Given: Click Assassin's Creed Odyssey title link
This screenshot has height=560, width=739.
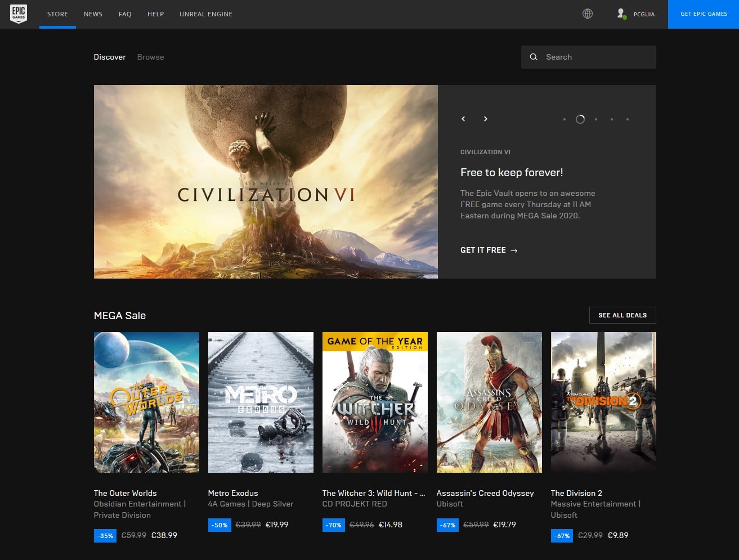Looking at the screenshot, I should click(485, 493).
